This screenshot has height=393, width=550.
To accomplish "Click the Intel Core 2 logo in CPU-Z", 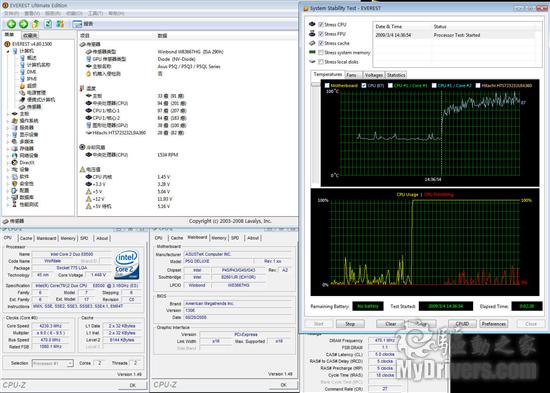I will coord(127,265).
